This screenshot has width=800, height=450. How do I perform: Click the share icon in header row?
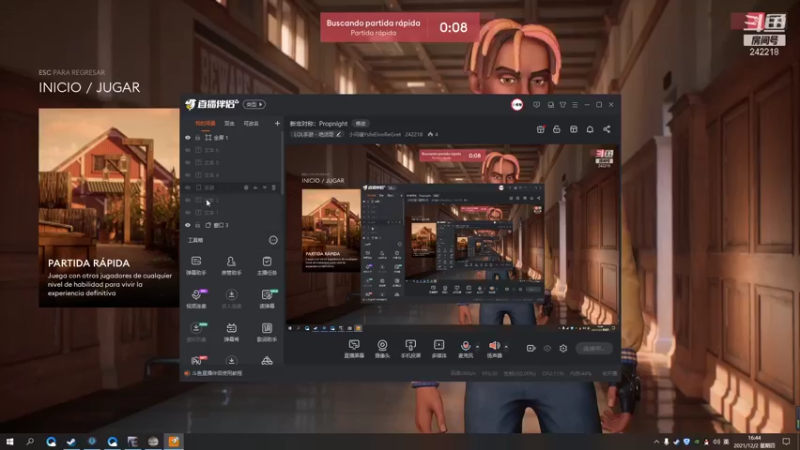[x=607, y=129]
